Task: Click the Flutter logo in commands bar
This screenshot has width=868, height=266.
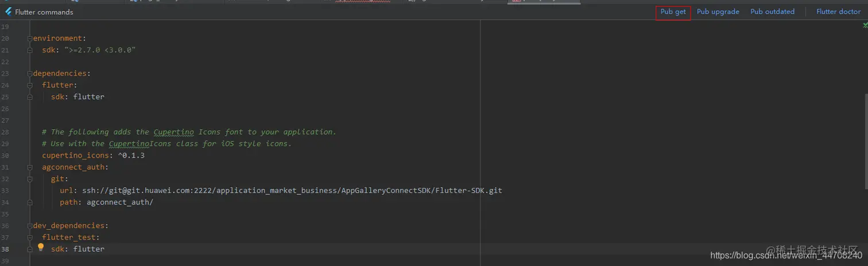Action: tap(8, 11)
